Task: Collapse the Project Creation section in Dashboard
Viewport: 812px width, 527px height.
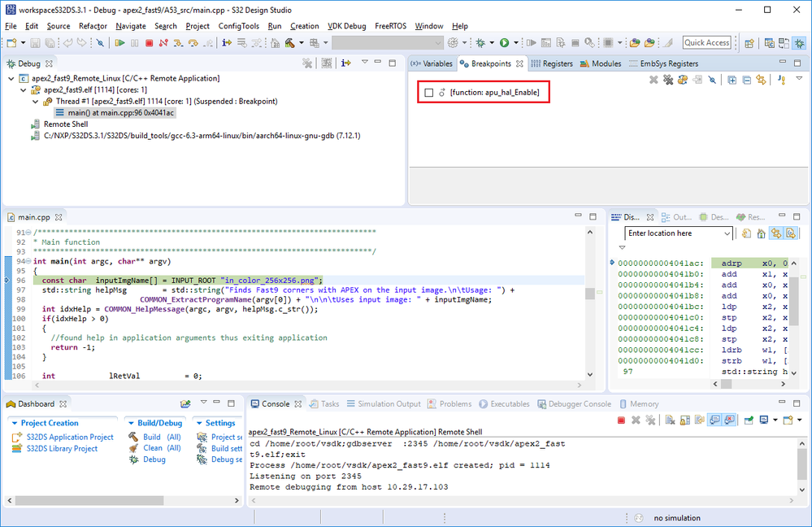Action: pyautogui.click(x=15, y=424)
